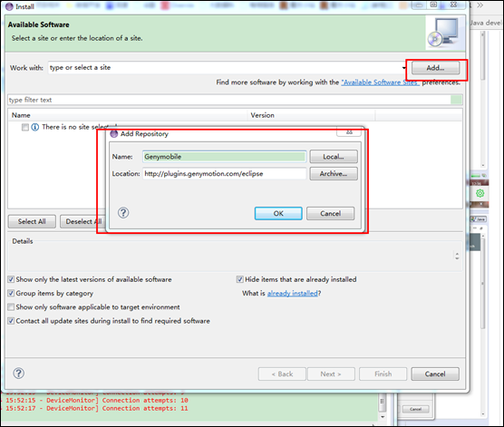Toggle 'Hide items that are already installed'

(x=240, y=279)
